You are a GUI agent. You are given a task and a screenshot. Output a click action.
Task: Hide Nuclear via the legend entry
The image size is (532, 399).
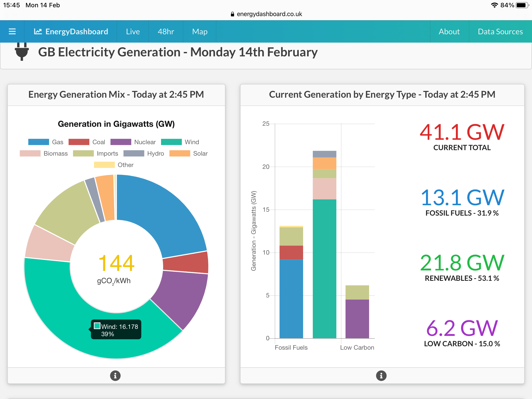point(121,142)
